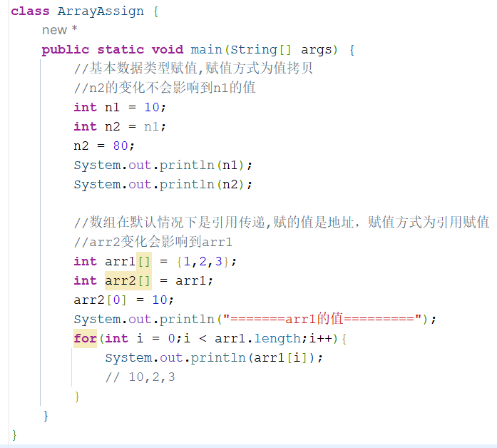Click the highlighted arr2[] declaration
The image size is (497, 448).
coord(128,280)
